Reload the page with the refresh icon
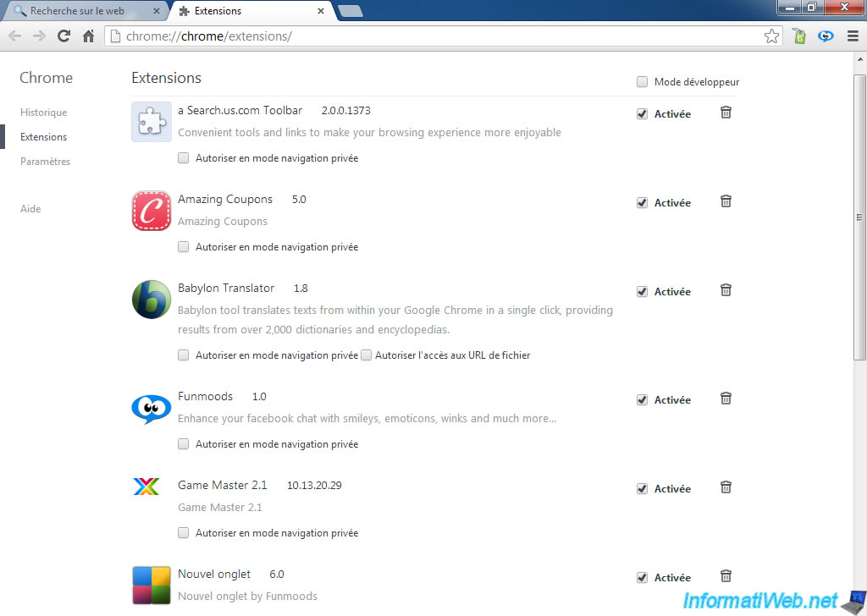 pyautogui.click(x=64, y=36)
